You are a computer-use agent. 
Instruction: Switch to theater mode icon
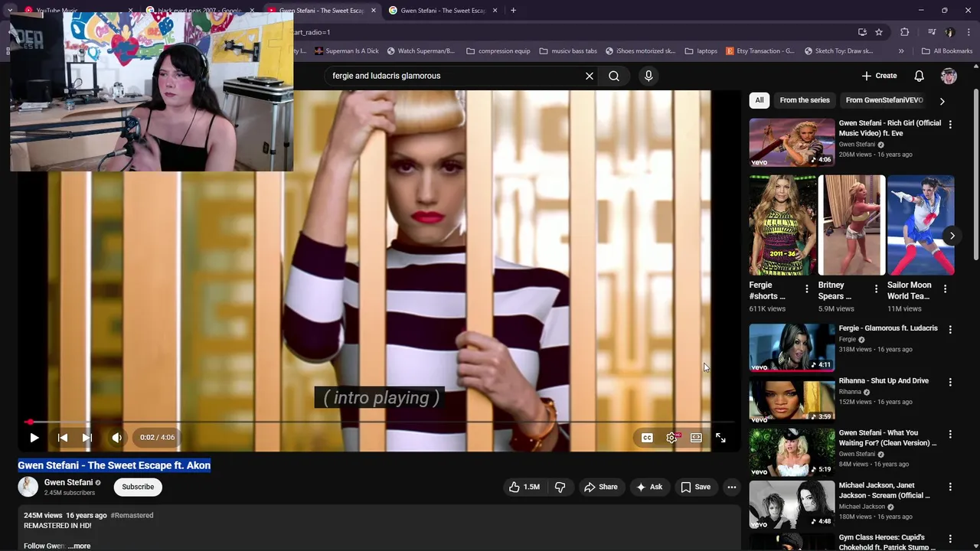pos(696,438)
